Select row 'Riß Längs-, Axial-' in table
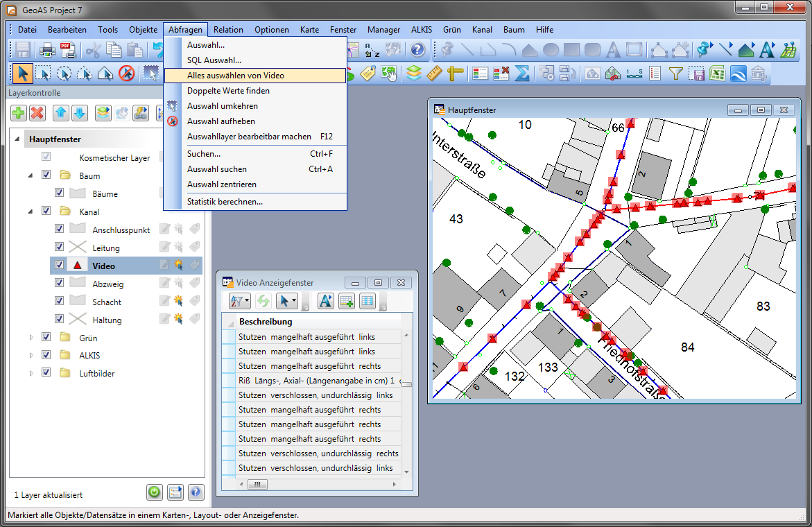 (x=318, y=381)
